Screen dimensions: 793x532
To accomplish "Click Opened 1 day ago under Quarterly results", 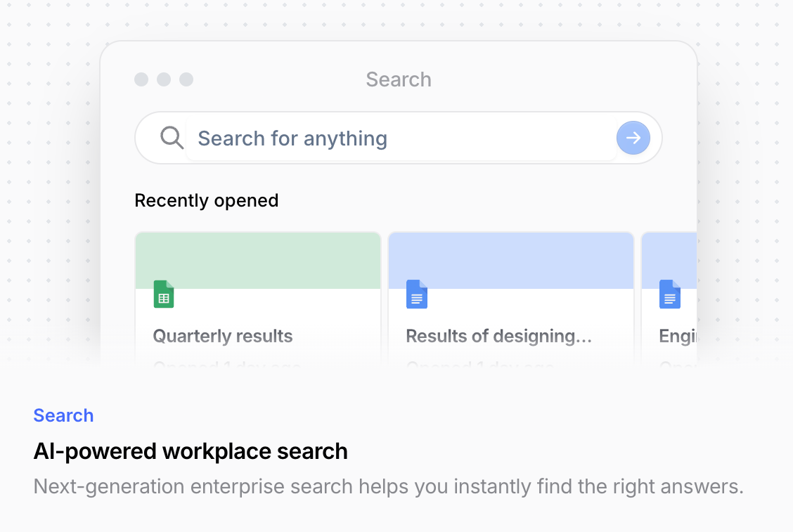I will pyautogui.click(x=218, y=365).
